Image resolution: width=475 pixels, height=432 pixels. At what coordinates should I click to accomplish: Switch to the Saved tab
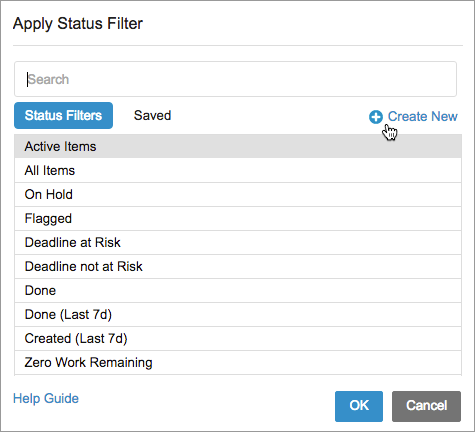[152, 115]
